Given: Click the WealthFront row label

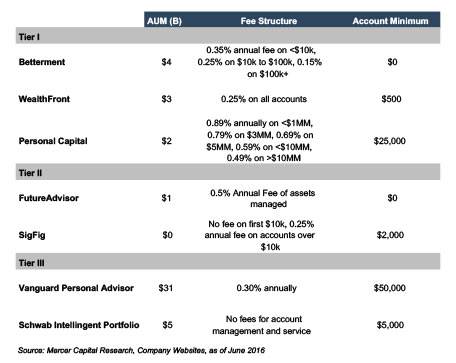Looking at the screenshot, I should point(44,99).
